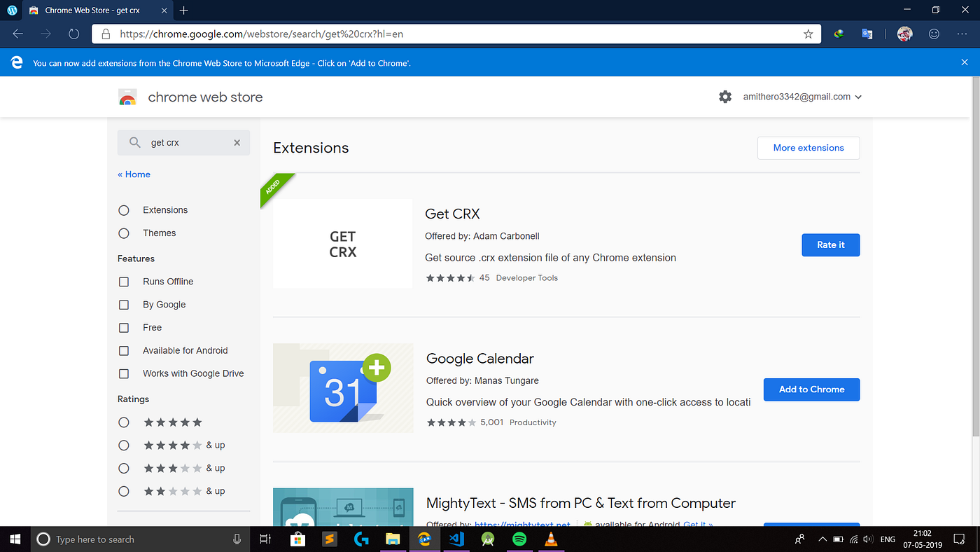980x552 pixels.
Task: Click the Chrome Web Store logo
Action: 127,97
